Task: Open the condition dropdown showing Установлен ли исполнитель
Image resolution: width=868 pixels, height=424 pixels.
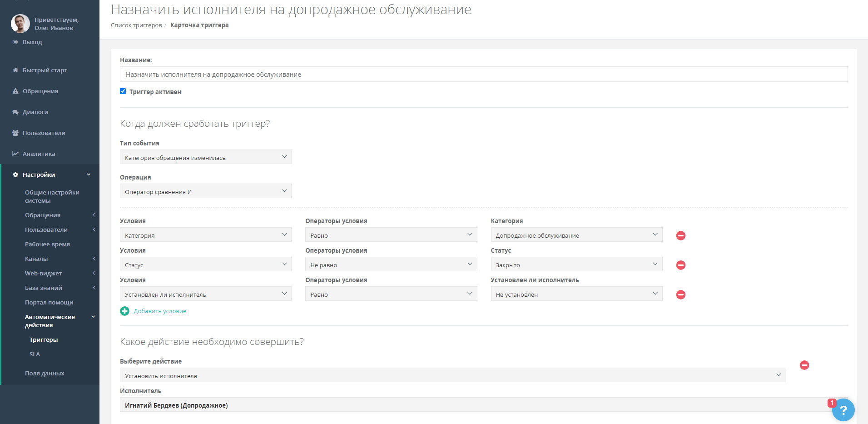Action: [206, 294]
